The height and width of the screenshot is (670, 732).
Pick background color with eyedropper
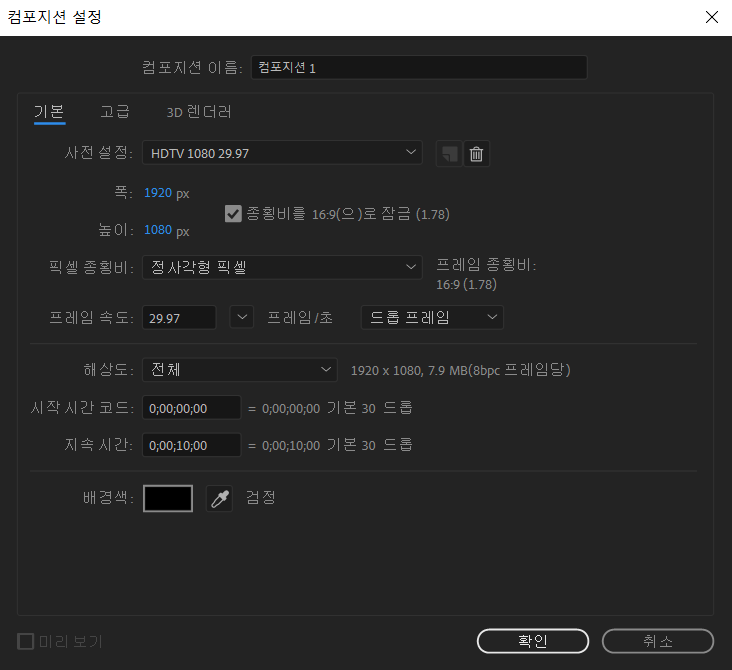tap(219, 499)
